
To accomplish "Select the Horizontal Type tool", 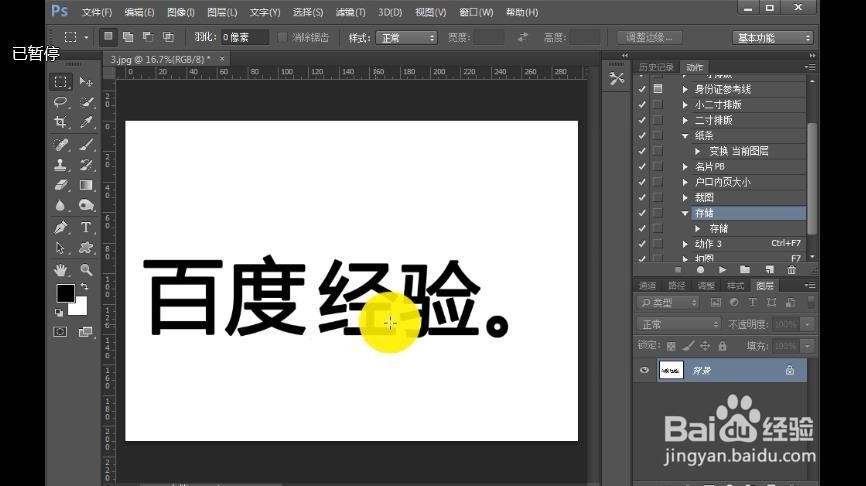I will (x=86, y=228).
